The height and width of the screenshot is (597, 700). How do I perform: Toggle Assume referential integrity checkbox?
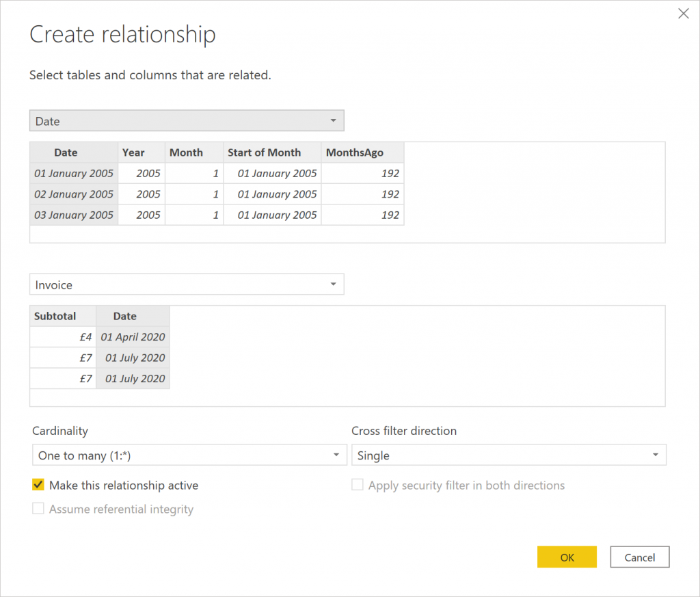click(38, 509)
